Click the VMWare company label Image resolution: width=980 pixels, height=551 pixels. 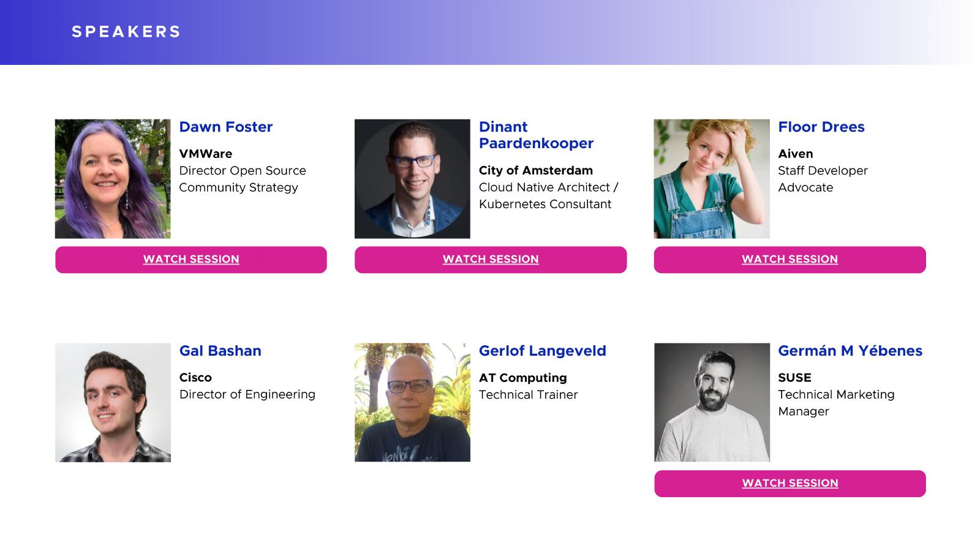click(x=205, y=154)
